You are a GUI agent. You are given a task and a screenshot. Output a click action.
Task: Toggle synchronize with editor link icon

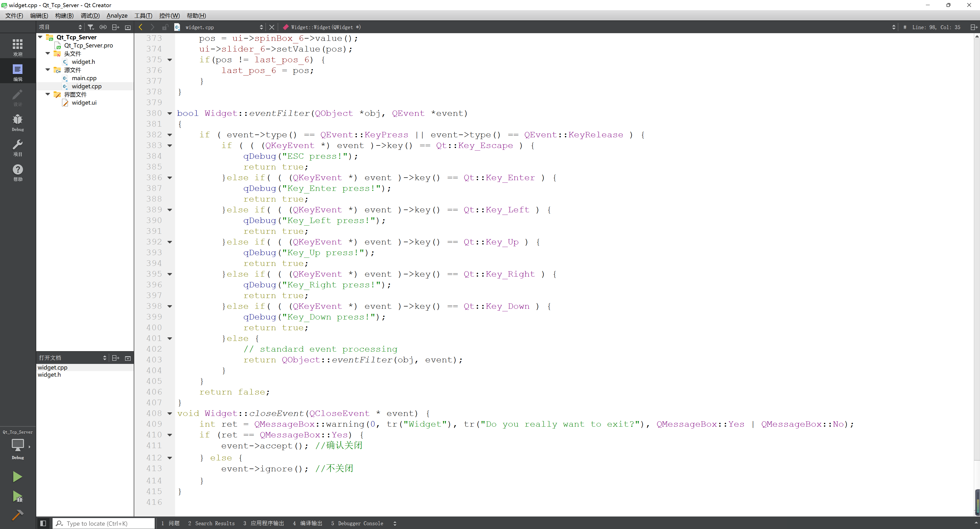[x=103, y=27]
